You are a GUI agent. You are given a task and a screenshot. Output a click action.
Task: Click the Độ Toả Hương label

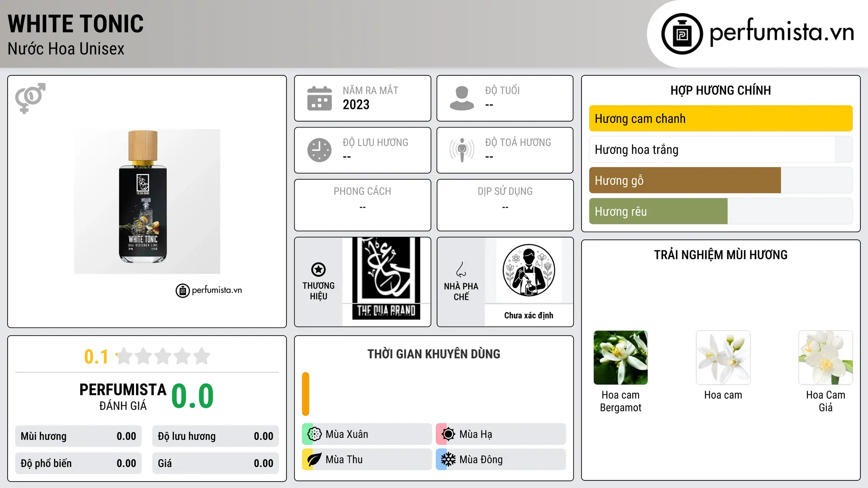click(x=518, y=143)
